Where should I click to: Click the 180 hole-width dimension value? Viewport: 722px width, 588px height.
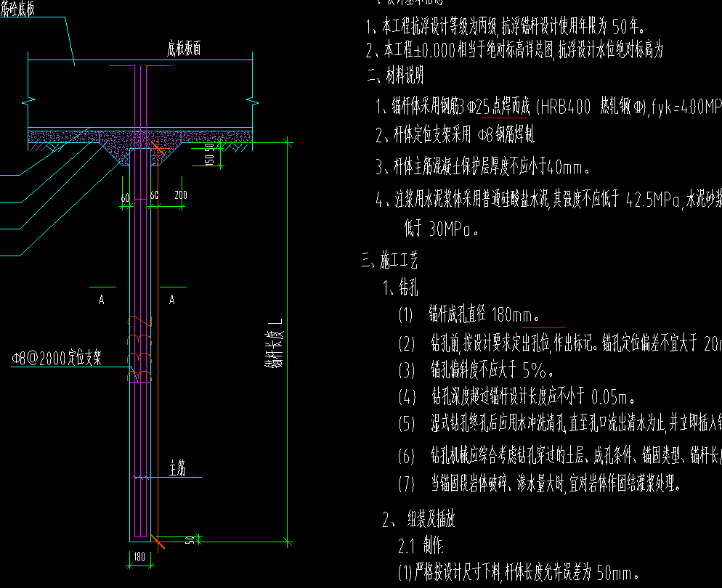[x=139, y=558]
